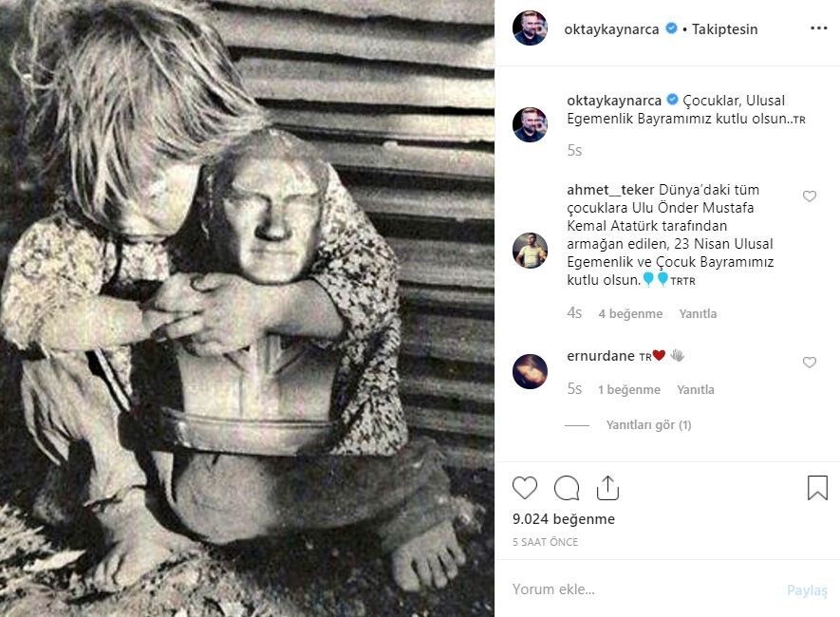Open the three-dot more options menu
Viewport: 840px width, 617px height.
(x=818, y=28)
